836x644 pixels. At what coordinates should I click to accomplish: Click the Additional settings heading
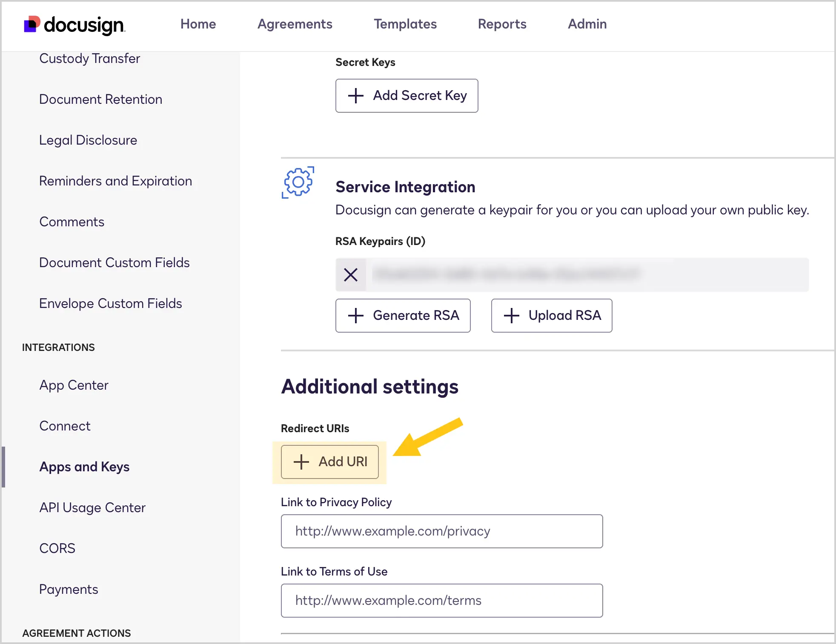[370, 387]
